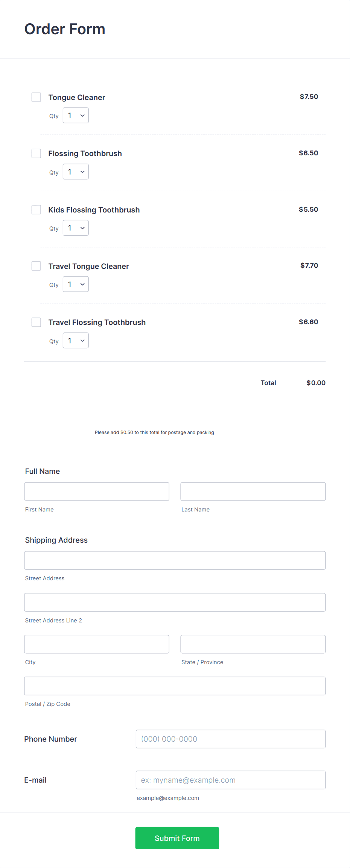Open quantity dropdown for Travel Flossing Toothbrush
The width and height of the screenshot is (350, 868).
pyautogui.click(x=75, y=340)
